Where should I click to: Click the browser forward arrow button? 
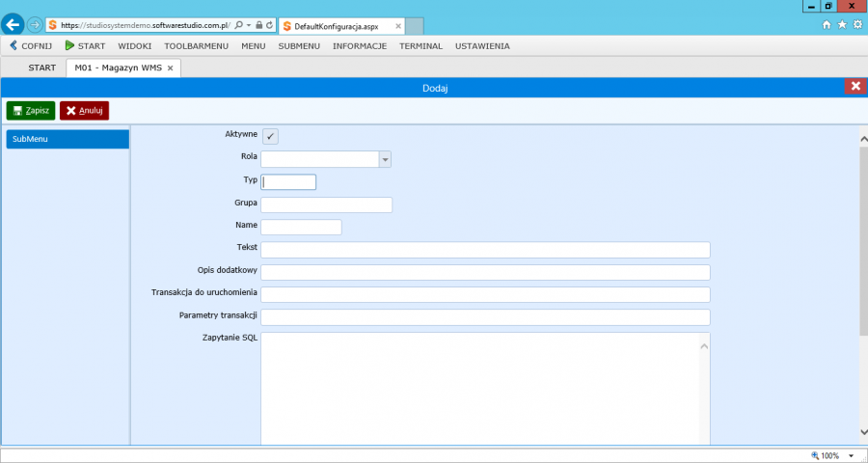tap(35, 25)
